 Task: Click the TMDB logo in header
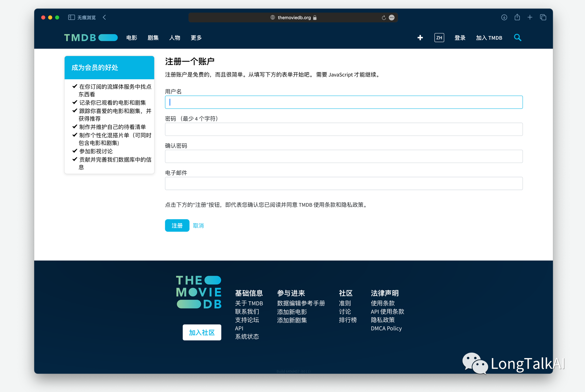point(91,38)
